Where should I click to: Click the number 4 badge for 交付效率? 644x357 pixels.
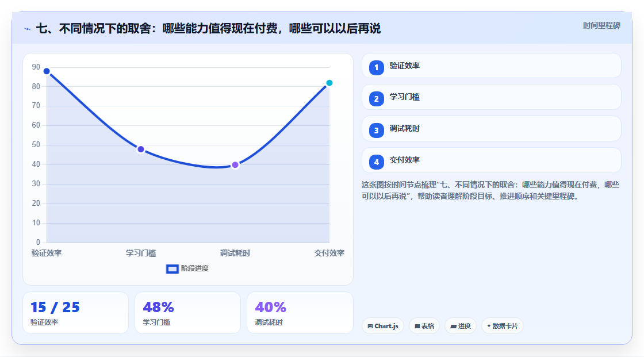pos(376,162)
